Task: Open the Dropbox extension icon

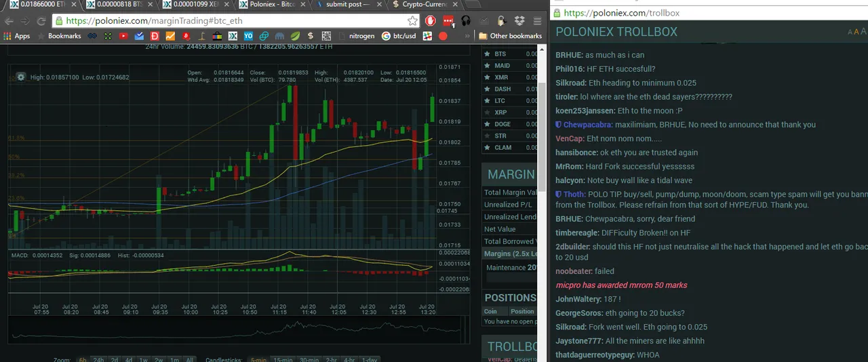Action: coord(519,20)
